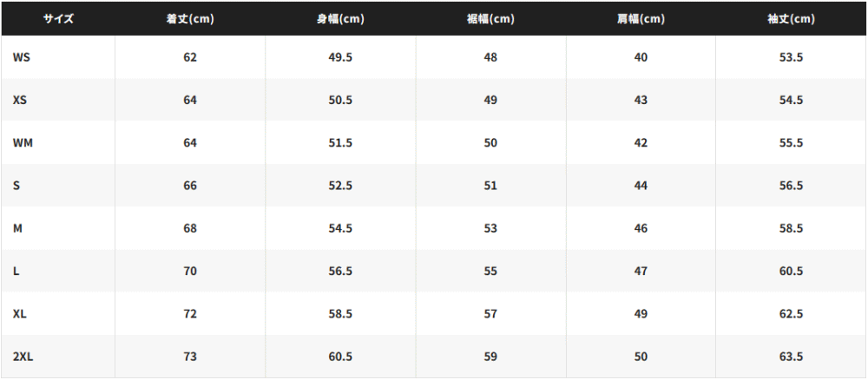Click the 裾幅(cm) column header
The image size is (868, 380).
pyautogui.click(x=490, y=19)
